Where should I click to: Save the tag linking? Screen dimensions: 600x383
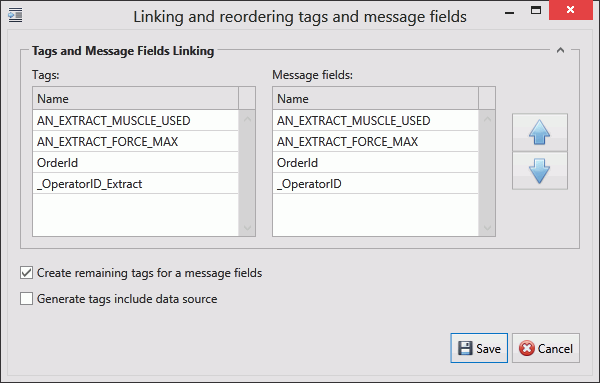(479, 348)
